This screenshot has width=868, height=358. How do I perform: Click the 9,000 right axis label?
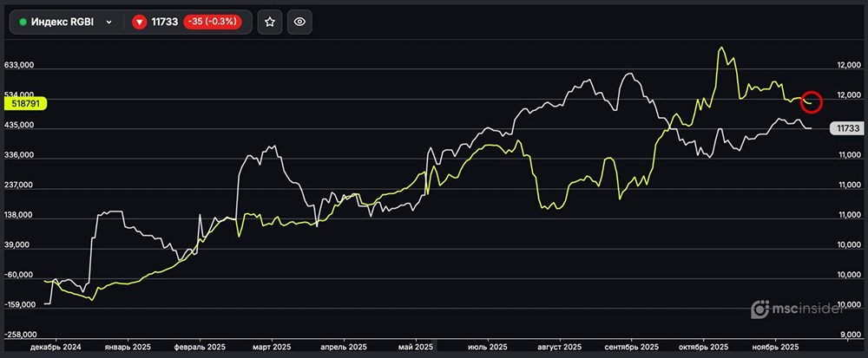click(848, 335)
